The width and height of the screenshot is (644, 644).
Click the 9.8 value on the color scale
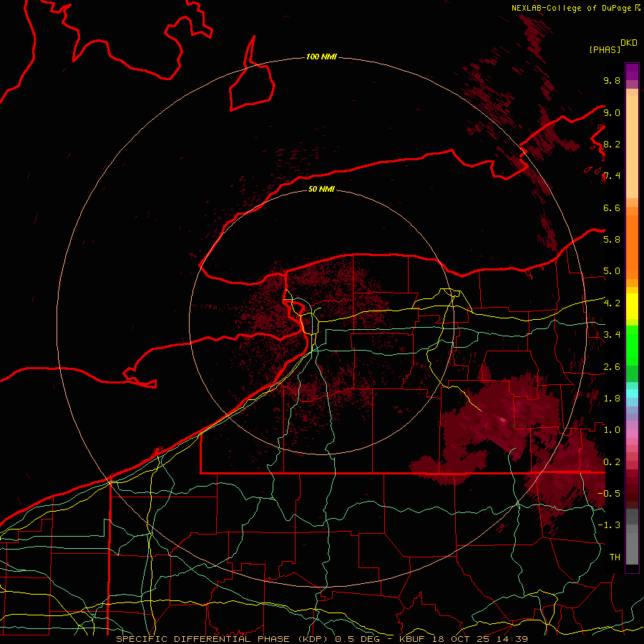click(612, 80)
